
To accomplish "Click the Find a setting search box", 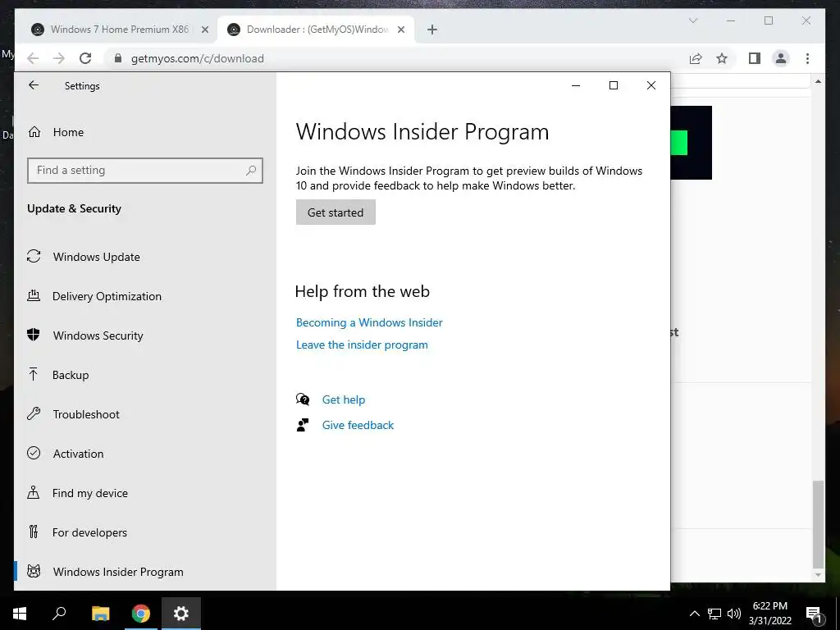I will 145,171.
